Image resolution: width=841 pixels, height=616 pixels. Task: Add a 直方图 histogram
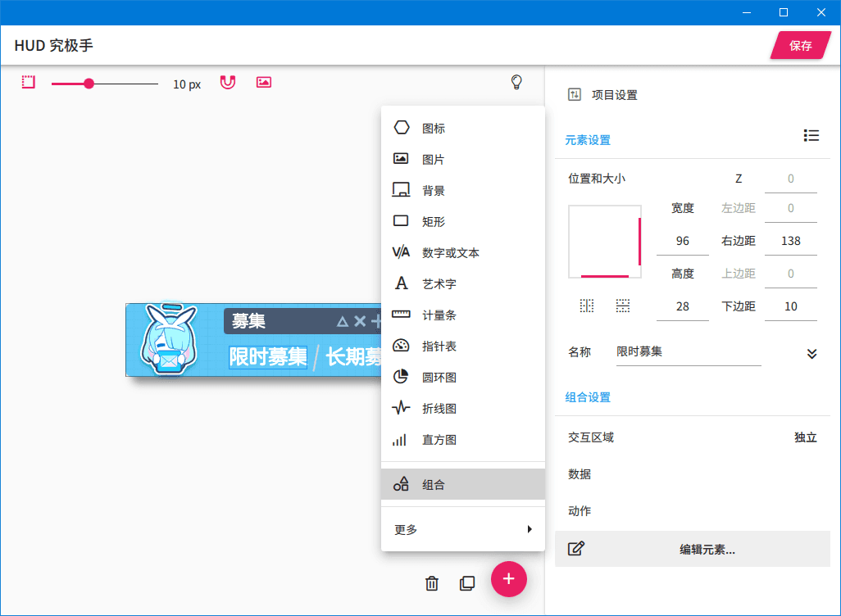click(463, 439)
